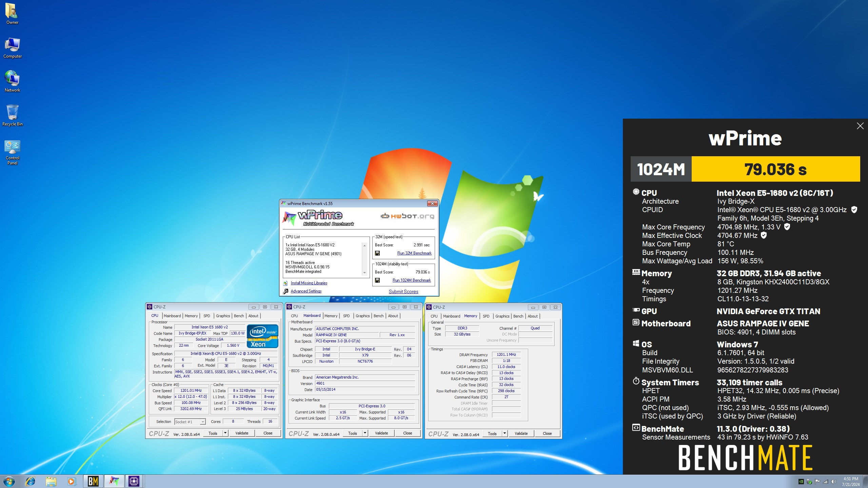Open the Action Center flag tray icon
The height and width of the screenshot is (488, 868).
click(817, 482)
